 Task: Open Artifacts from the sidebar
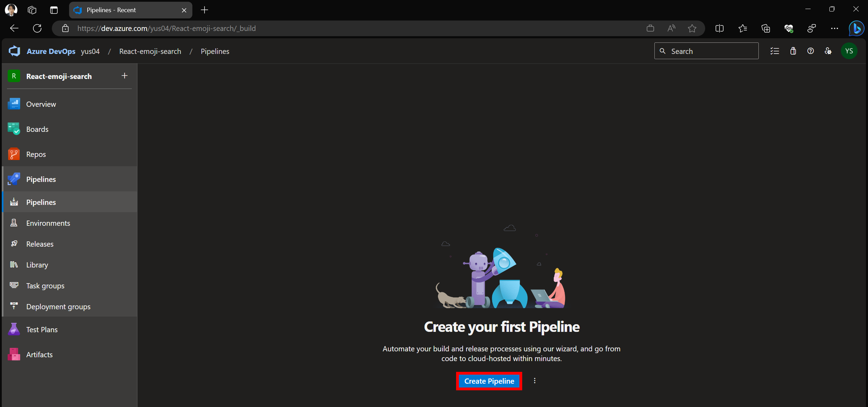pyautogui.click(x=39, y=354)
